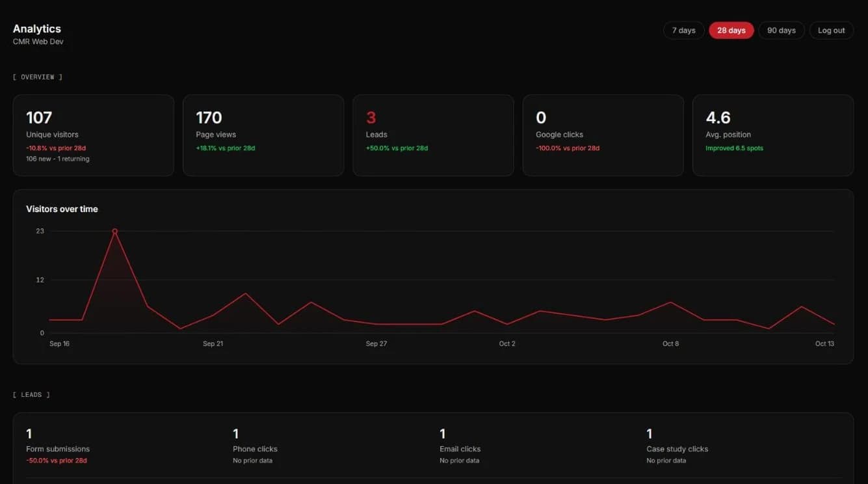Click the -100.0% vs prior 28d text
The image size is (868, 484).
click(568, 148)
